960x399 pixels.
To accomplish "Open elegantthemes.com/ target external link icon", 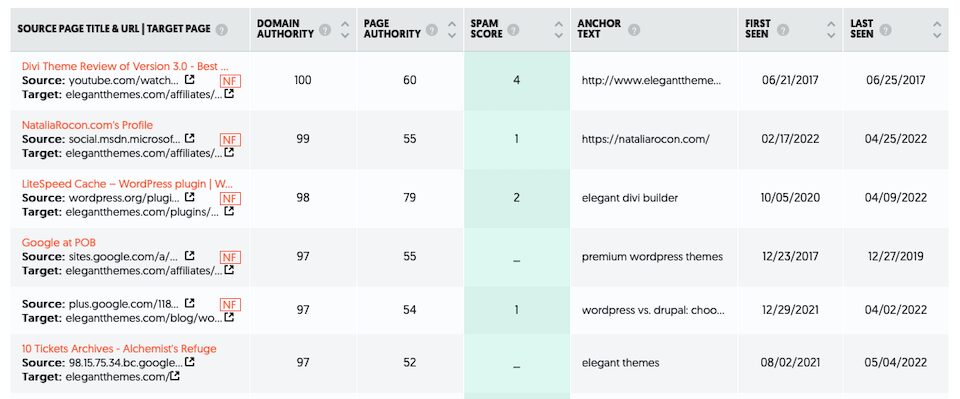I will (x=174, y=376).
